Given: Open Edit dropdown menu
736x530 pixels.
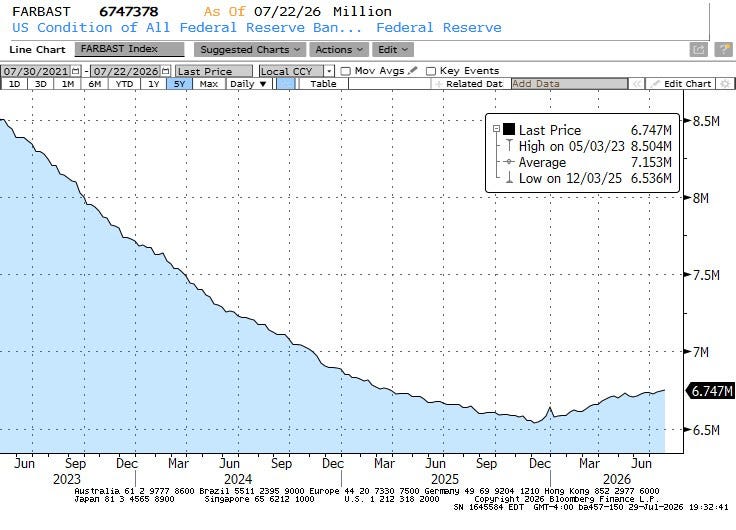Looking at the screenshot, I should [393, 49].
